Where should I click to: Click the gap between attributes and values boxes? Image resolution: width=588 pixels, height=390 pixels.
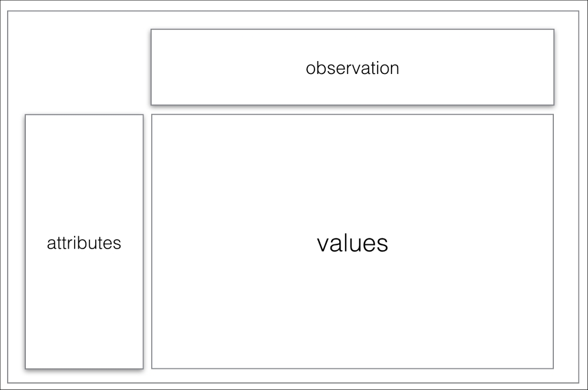point(148,241)
